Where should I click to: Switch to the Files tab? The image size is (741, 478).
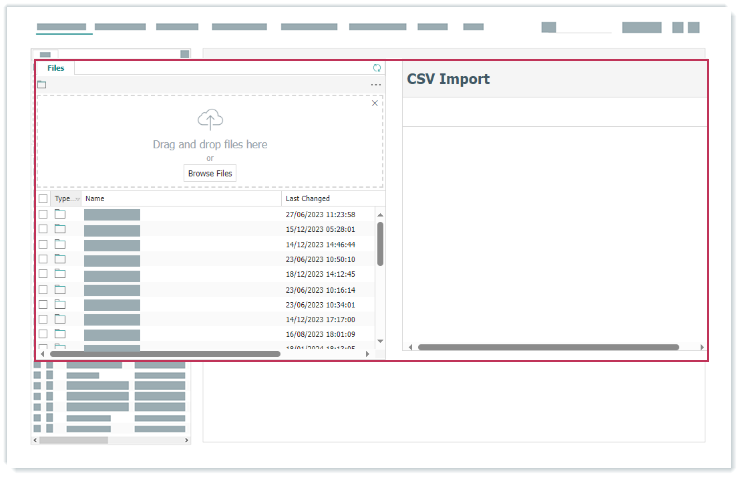[x=56, y=68]
